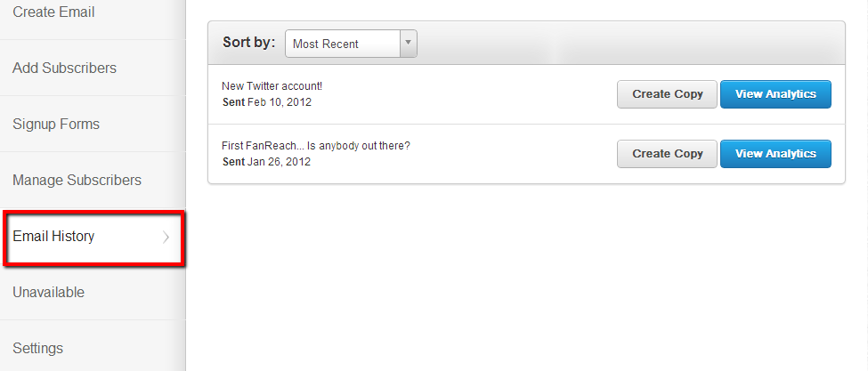Open the Most Recent sort combo box
This screenshot has width=868, height=371.
(343, 44)
